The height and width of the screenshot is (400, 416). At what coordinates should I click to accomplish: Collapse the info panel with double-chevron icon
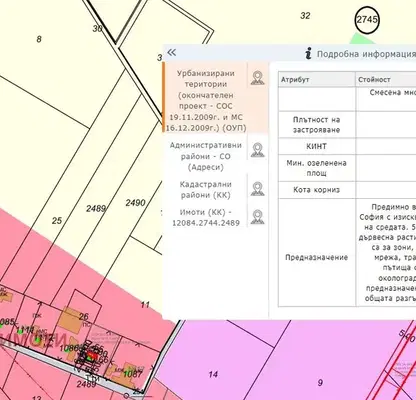[172, 52]
